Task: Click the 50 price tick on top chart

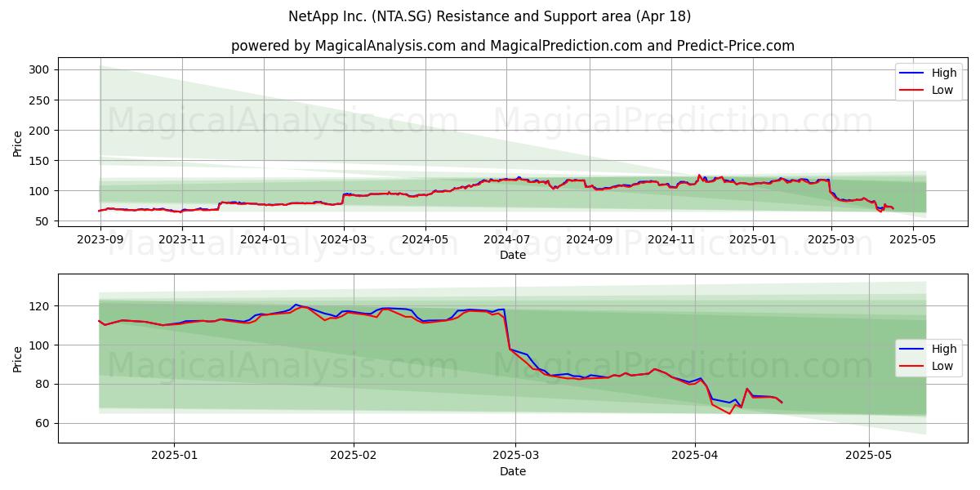Action: click(44, 221)
